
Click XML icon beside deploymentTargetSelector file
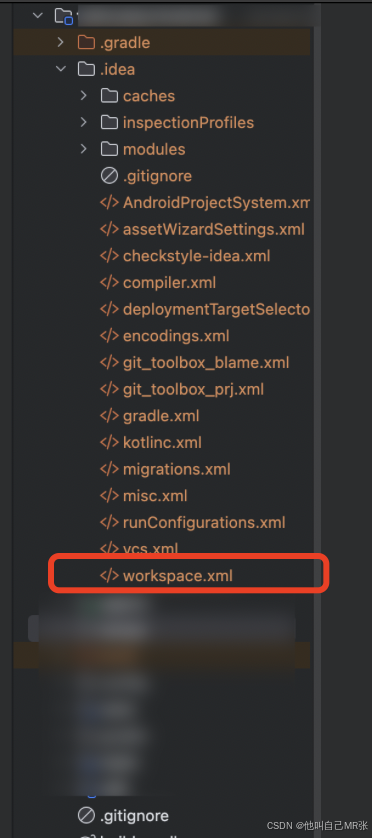(109, 309)
